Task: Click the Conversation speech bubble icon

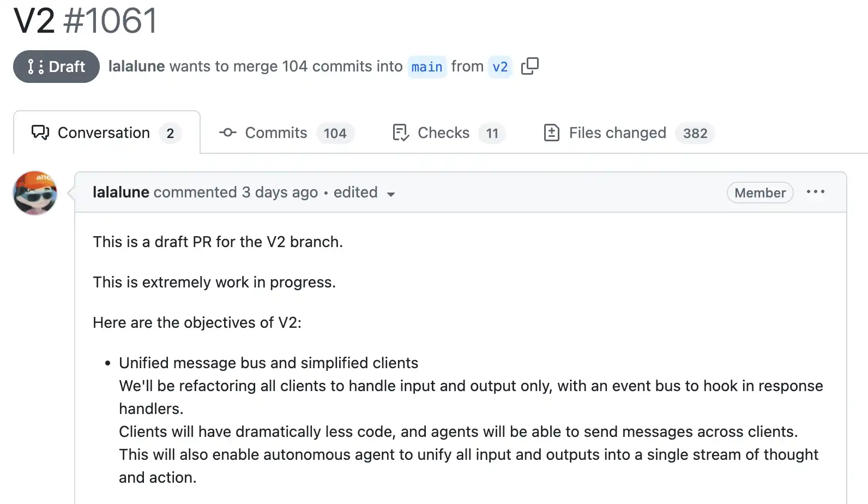Action: [x=40, y=133]
